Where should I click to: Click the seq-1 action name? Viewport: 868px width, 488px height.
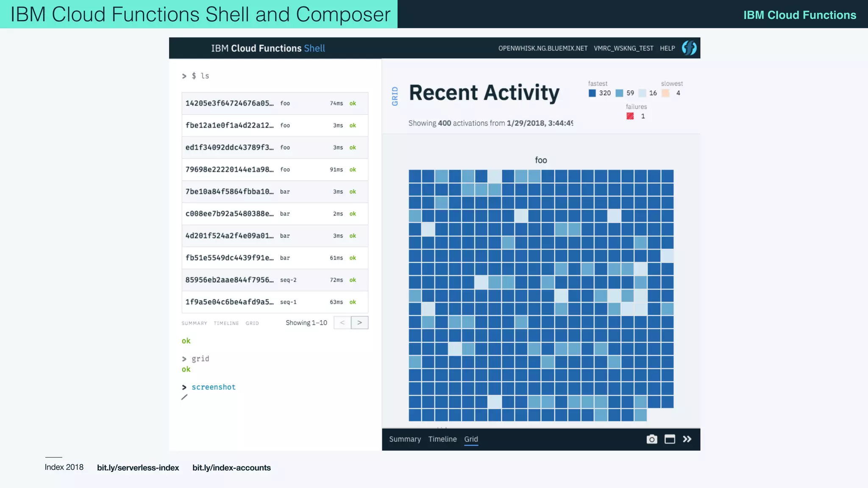tap(288, 302)
